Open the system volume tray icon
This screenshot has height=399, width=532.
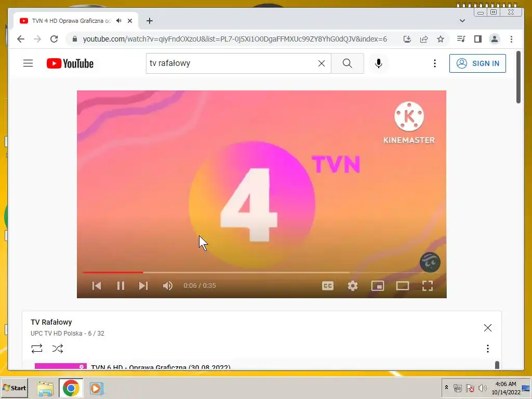coord(482,388)
